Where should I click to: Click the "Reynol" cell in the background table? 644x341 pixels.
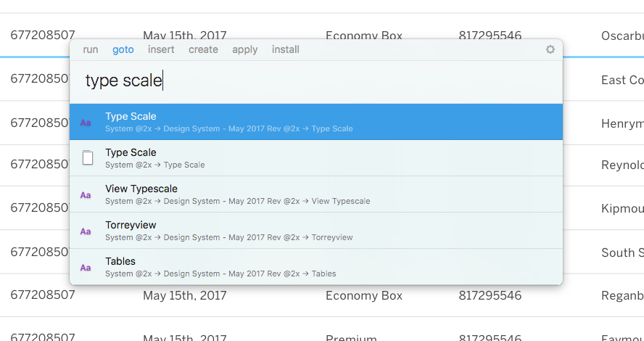[x=622, y=165]
